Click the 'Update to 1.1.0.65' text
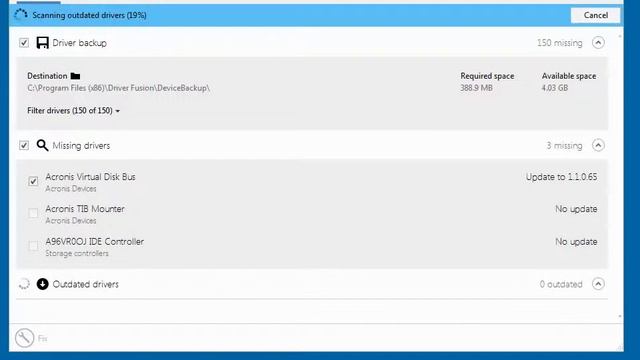Viewport: 640px width, 360px height. [561, 177]
